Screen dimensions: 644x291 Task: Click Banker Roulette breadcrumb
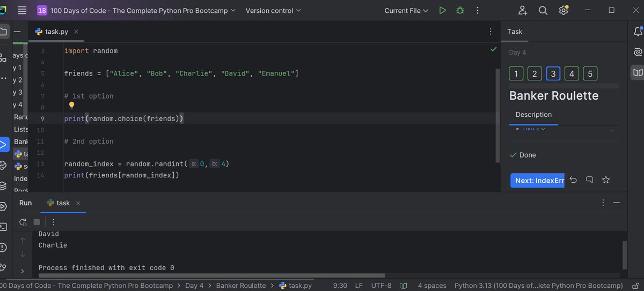coord(240,286)
